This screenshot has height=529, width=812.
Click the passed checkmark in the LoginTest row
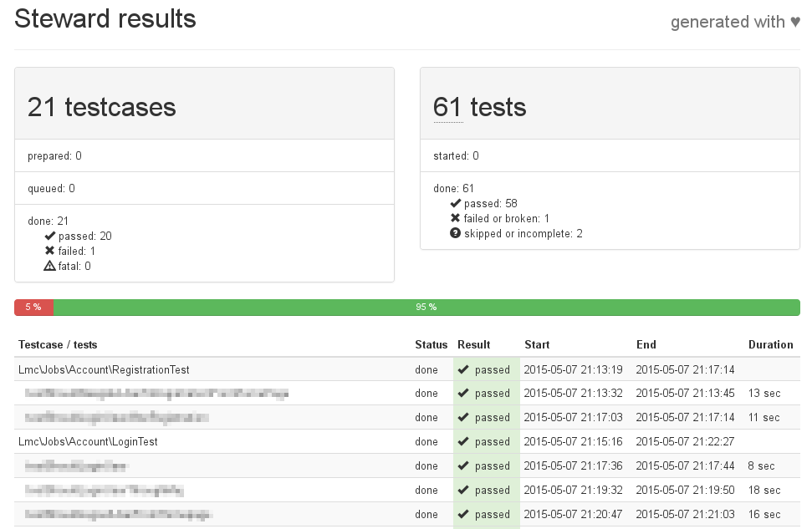coord(462,441)
